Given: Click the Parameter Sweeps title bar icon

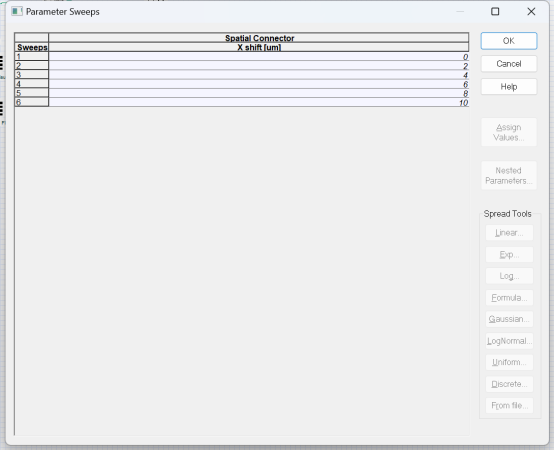Looking at the screenshot, I should tap(17, 12).
